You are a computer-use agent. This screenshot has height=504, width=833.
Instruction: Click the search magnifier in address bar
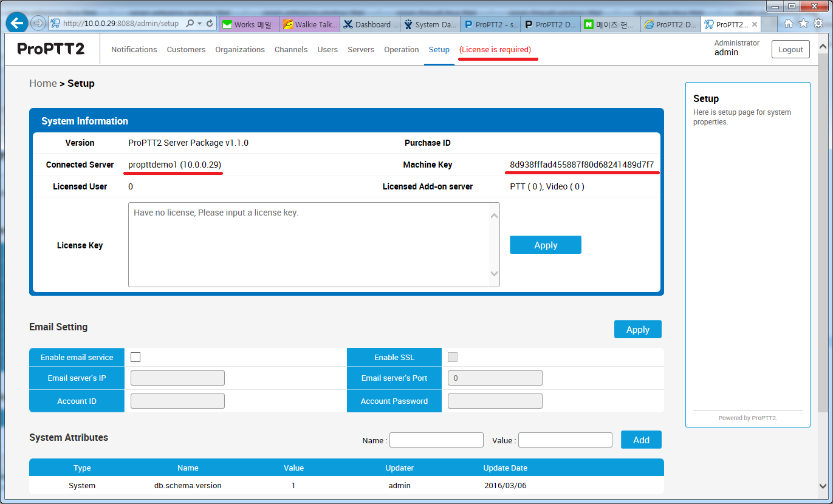point(190,24)
